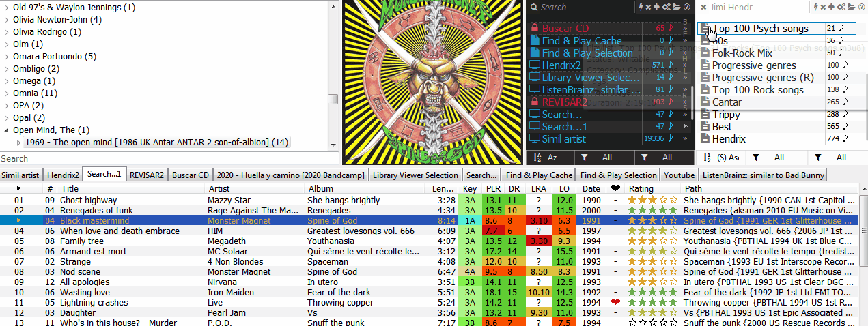The image size is (868, 326).
Task: Click the help question-mark icon in dark playlist manager
Action: [x=686, y=7]
